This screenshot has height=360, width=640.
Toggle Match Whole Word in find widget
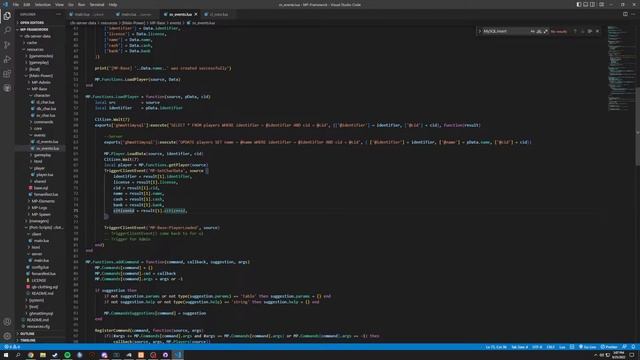(x=539, y=31)
